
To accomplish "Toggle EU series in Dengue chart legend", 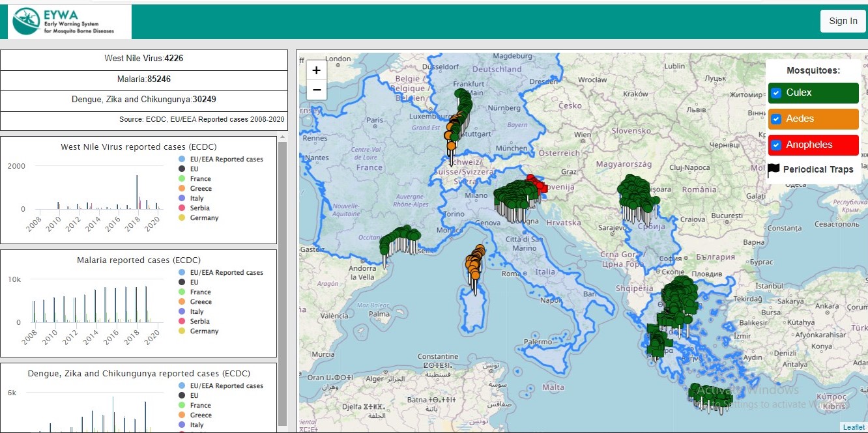I will [x=188, y=395].
